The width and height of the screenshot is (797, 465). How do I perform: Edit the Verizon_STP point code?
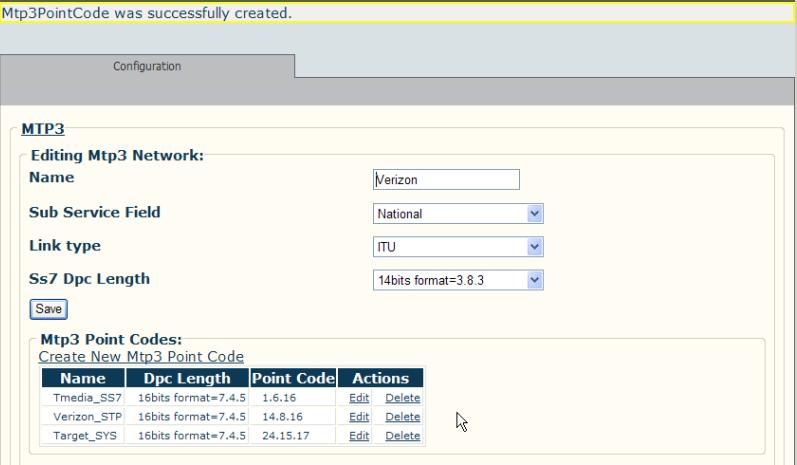click(x=359, y=417)
